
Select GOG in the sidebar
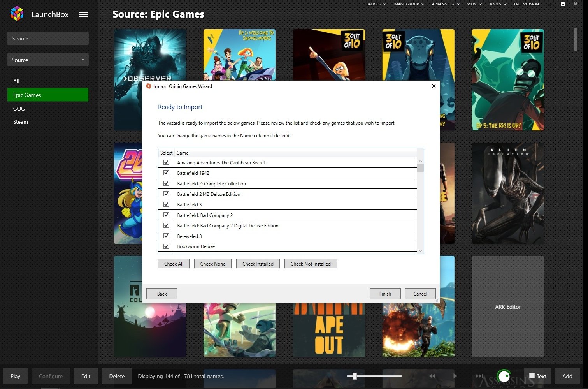48,109
